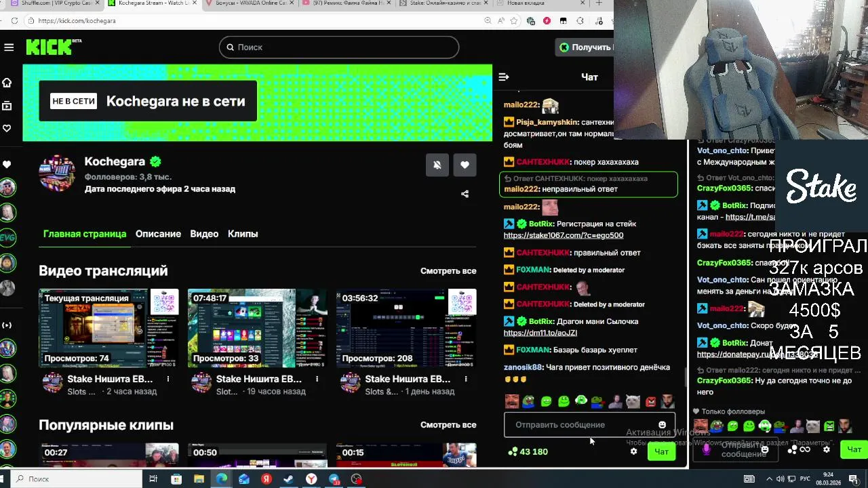Open t.me link in overlay chat
The width and height of the screenshot is (868, 488).
coord(750,217)
